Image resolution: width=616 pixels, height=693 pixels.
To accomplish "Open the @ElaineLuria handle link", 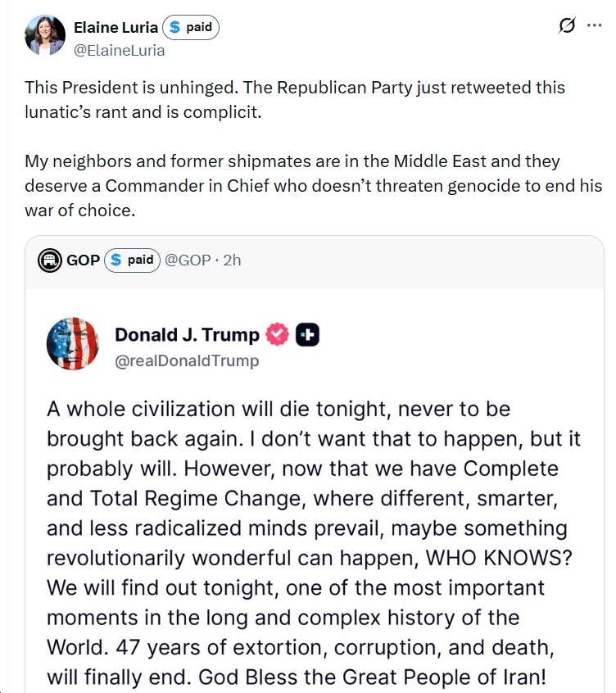I will [120, 50].
